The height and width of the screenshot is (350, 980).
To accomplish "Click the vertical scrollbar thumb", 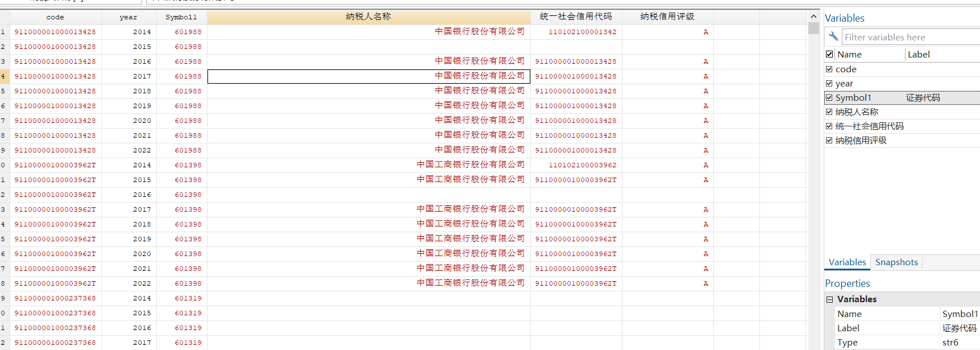I will pos(813,28).
